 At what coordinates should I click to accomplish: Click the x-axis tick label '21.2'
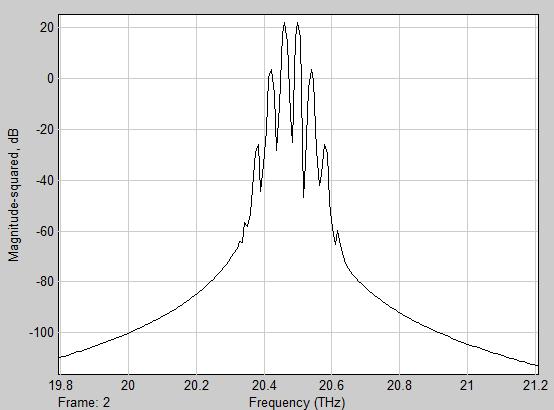(x=535, y=385)
